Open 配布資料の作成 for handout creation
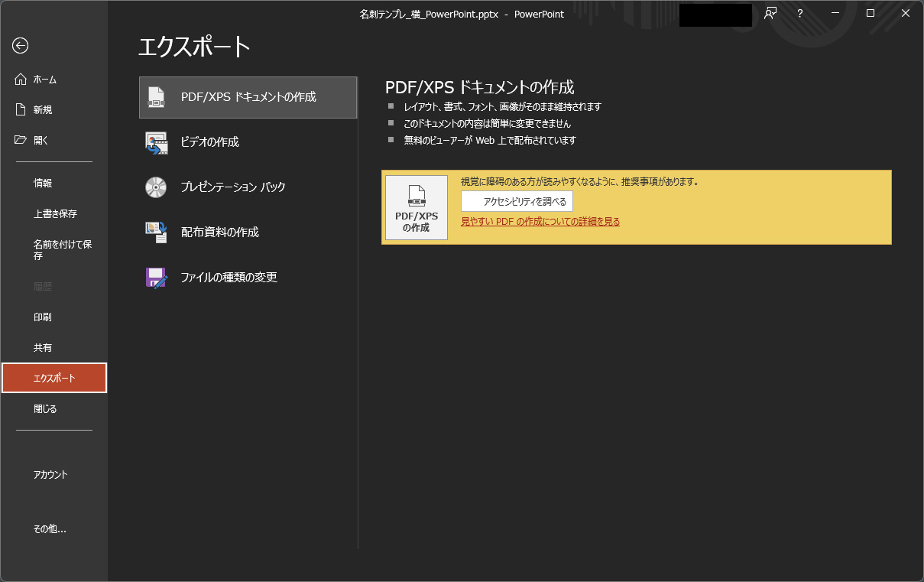This screenshot has height=582, width=924. 247,232
